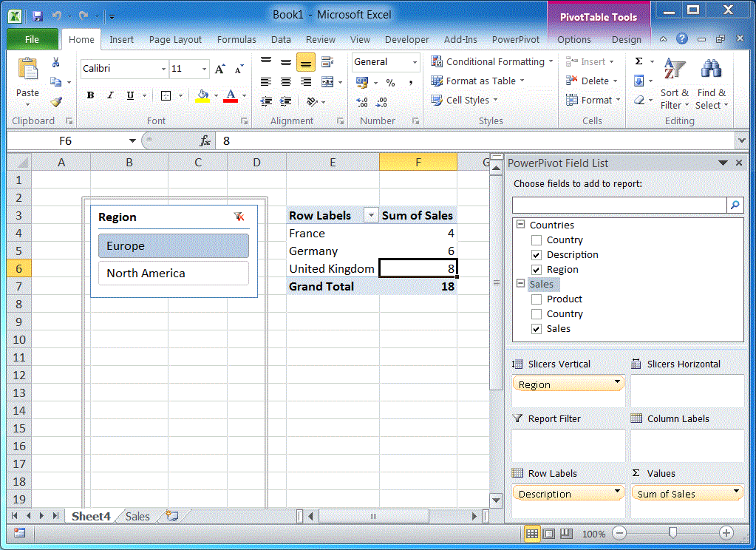Viewport: 756px width, 550px height.
Task: Pick the yellow Fill Color swatch
Action: point(202,96)
